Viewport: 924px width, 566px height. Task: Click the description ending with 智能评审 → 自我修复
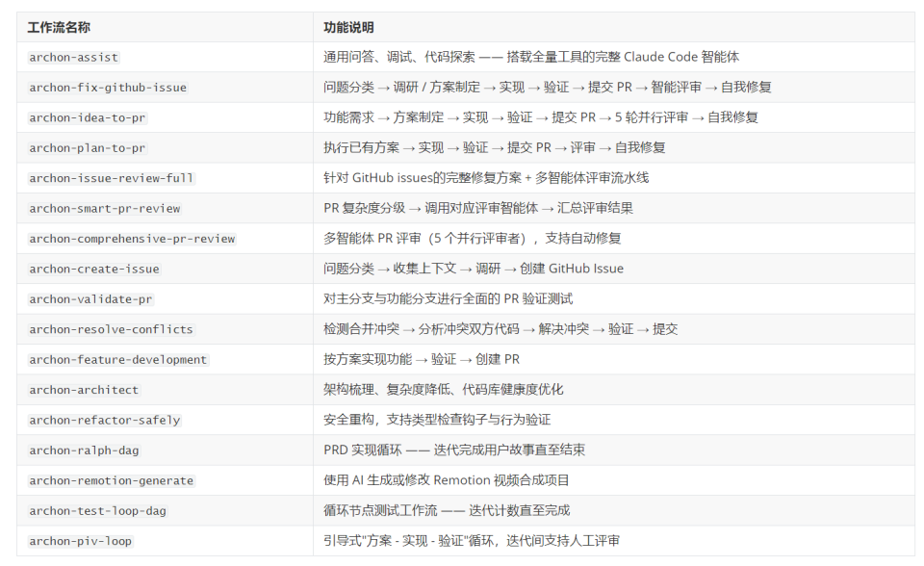[547, 88]
